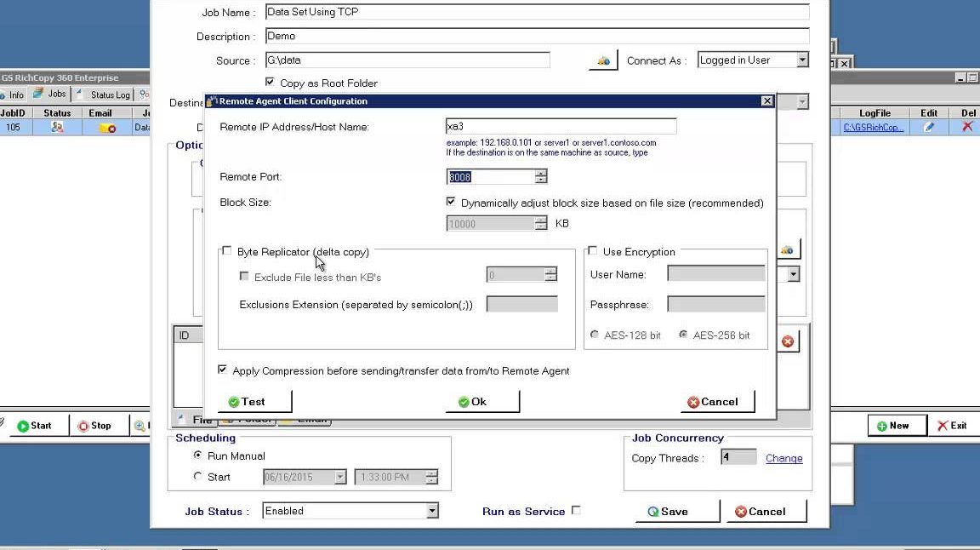Open the schedule start date dropdown
This screenshot has height=550, width=980.
point(339,477)
